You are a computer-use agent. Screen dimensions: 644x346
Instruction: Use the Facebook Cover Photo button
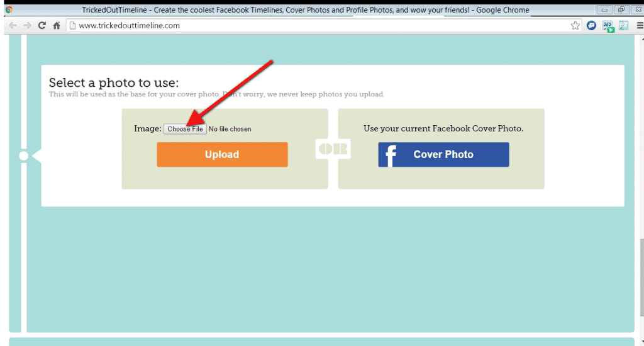[443, 155]
